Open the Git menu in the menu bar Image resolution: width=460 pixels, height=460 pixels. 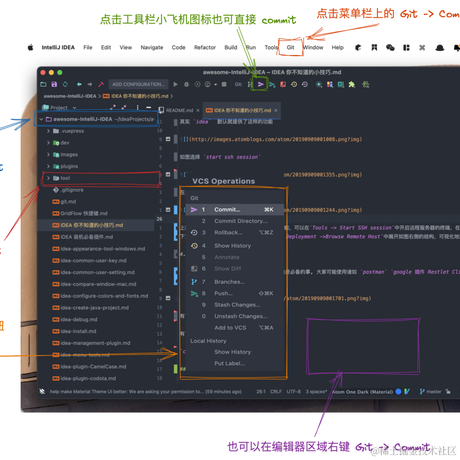(290, 47)
